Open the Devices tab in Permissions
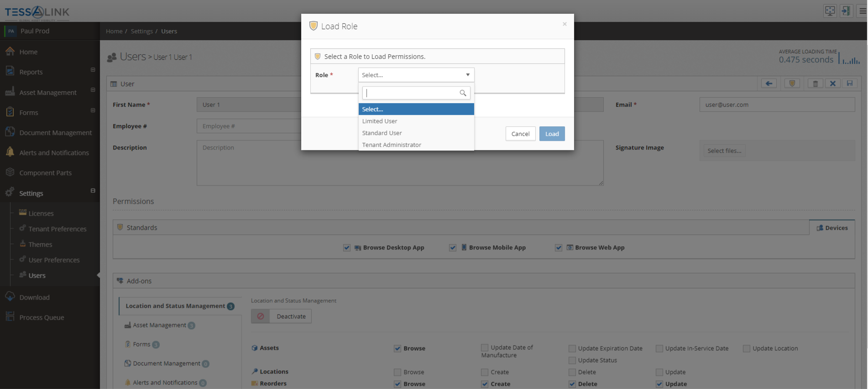This screenshot has width=868, height=389. [x=832, y=228]
